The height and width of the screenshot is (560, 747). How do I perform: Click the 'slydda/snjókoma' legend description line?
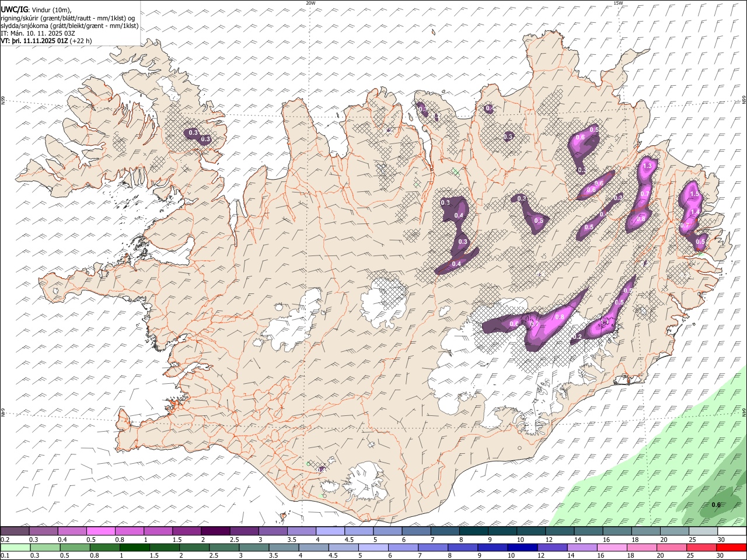tap(70, 26)
